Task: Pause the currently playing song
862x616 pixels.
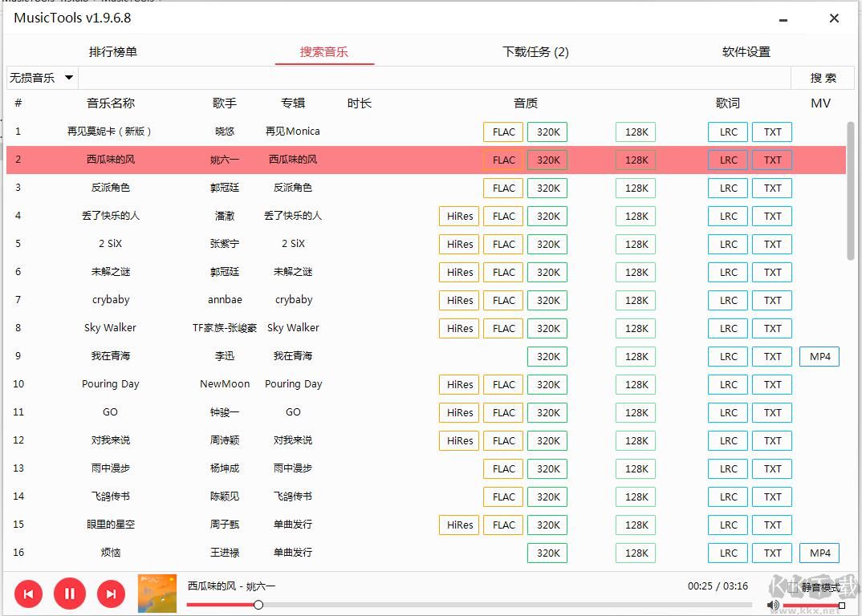Action: pos(70,594)
